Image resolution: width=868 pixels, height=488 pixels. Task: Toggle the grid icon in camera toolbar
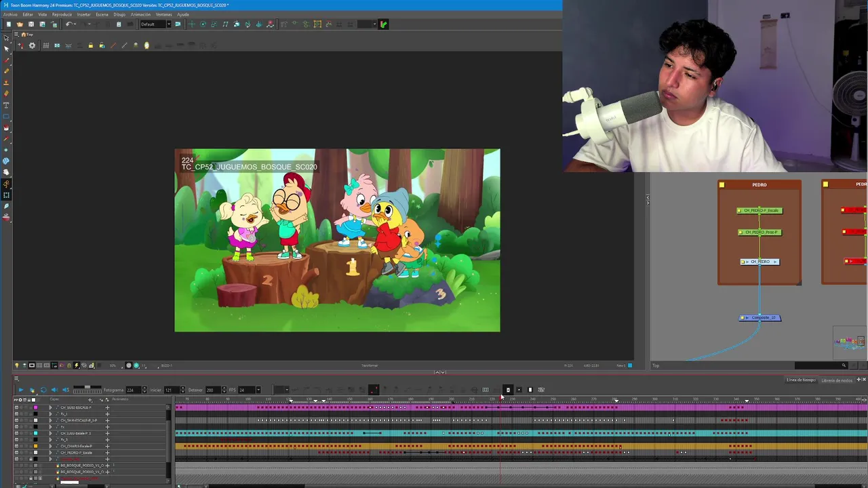[x=45, y=45]
